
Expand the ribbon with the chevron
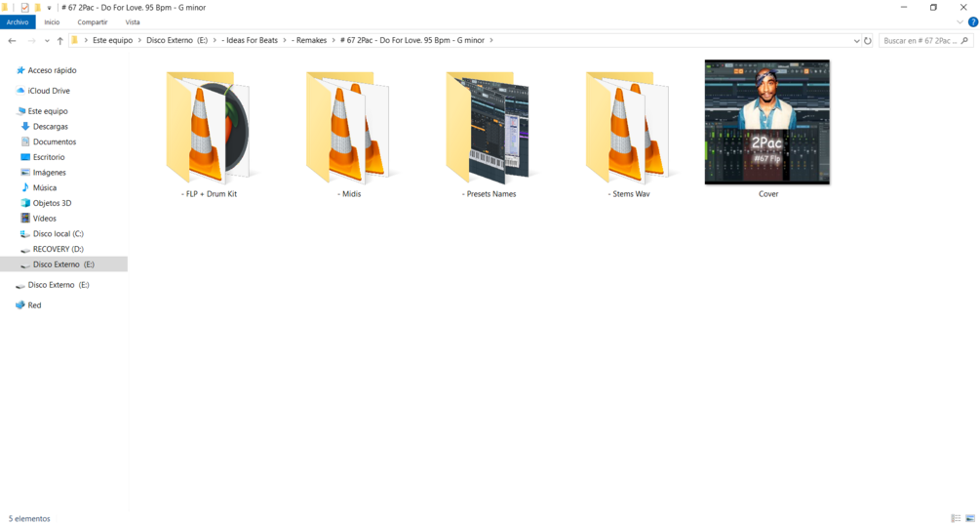coord(960,21)
